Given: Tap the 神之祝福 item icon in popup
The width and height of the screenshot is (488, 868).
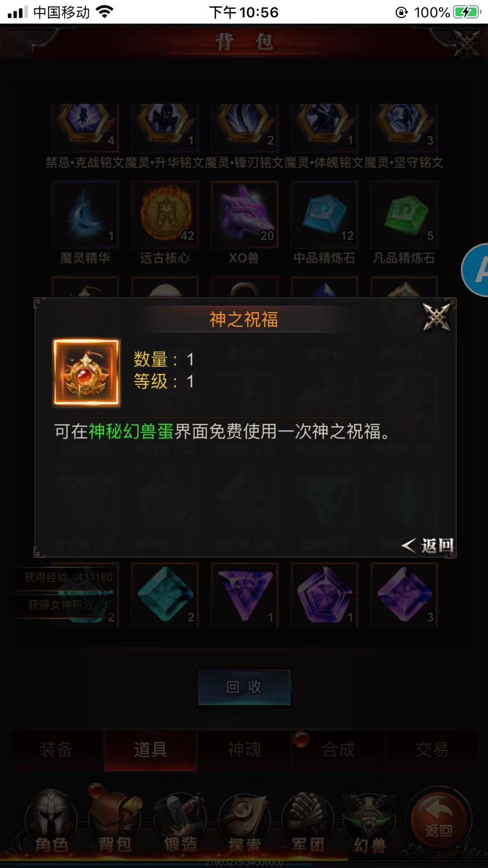Looking at the screenshot, I should click(86, 373).
